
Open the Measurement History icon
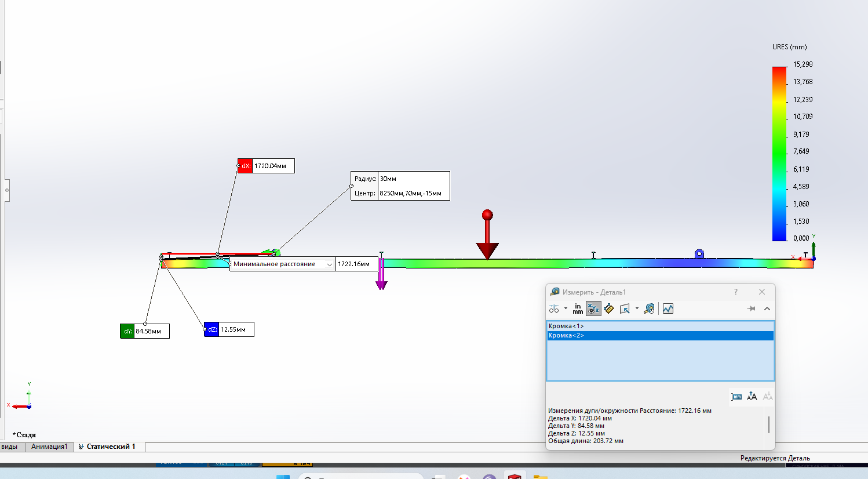click(650, 309)
